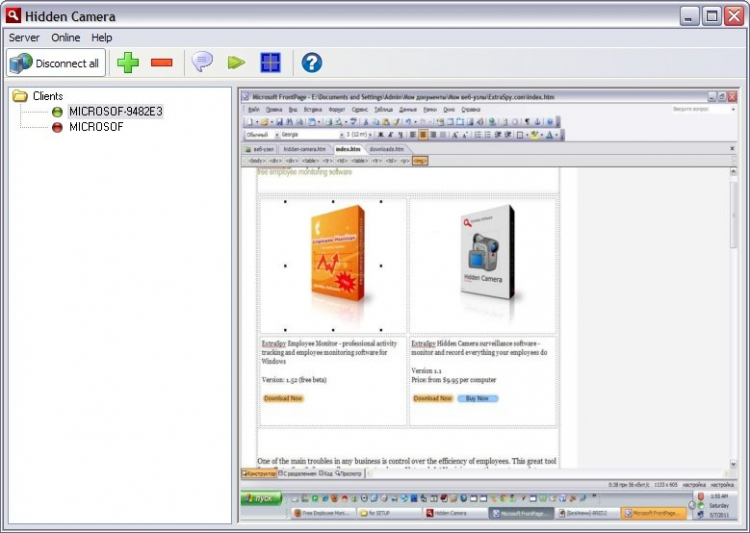This screenshot has height=533, width=750.
Task: Click the Undo arrow icon in FrontPage
Action: click(x=408, y=122)
